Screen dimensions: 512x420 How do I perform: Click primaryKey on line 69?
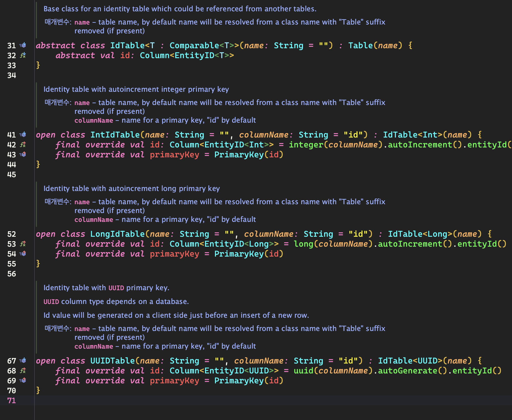click(x=174, y=381)
